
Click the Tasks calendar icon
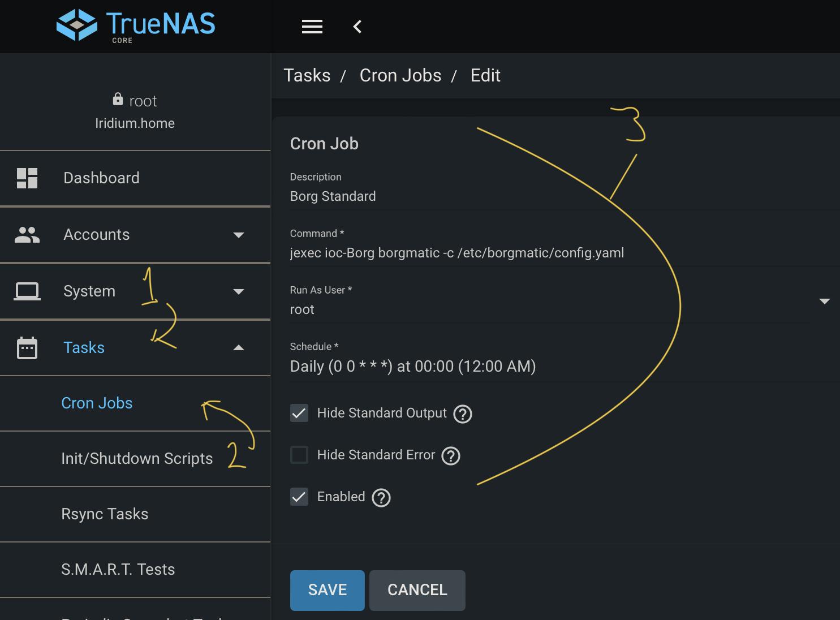pyautogui.click(x=27, y=347)
